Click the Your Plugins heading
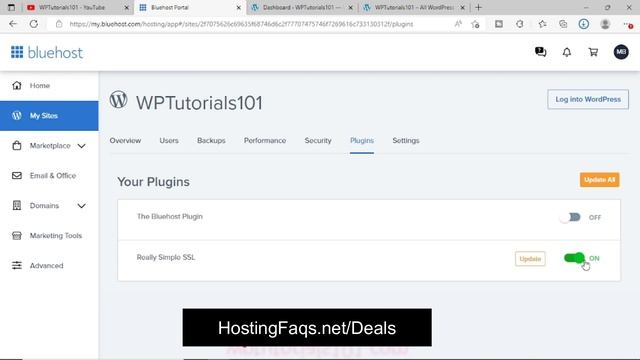640x360 pixels. point(153,182)
